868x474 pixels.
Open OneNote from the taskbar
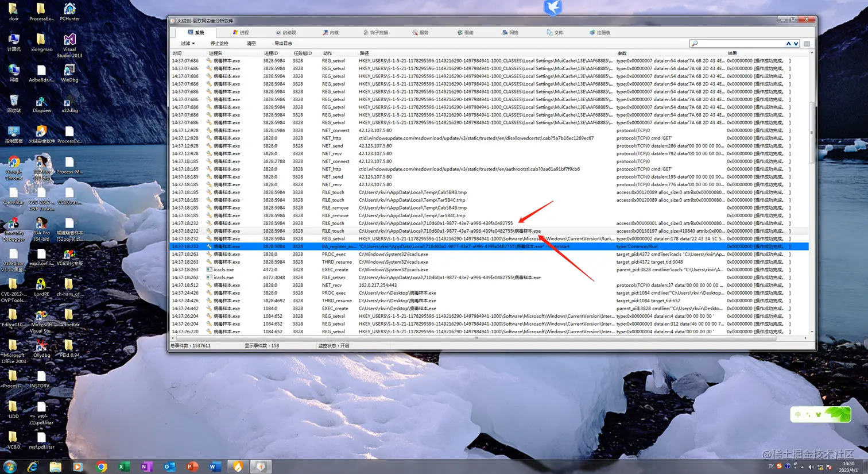coord(146,467)
